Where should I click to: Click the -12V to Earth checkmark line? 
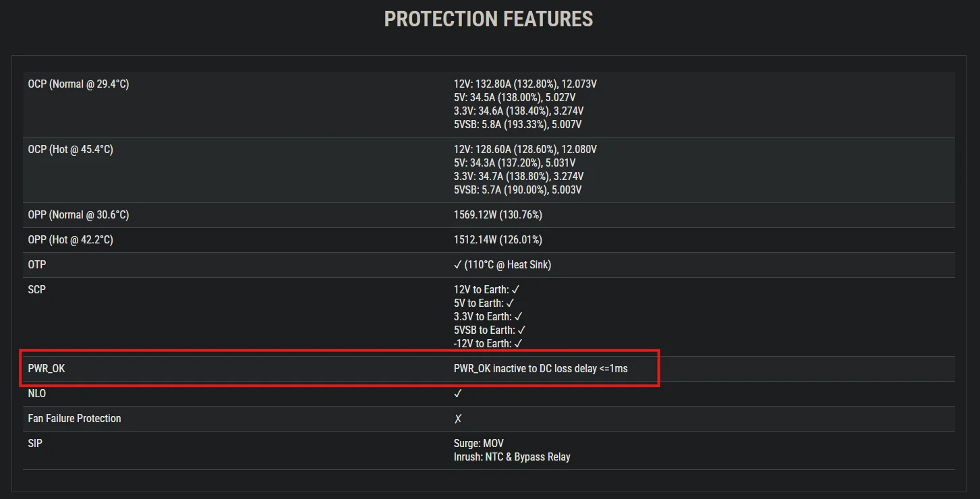pos(488,344)
